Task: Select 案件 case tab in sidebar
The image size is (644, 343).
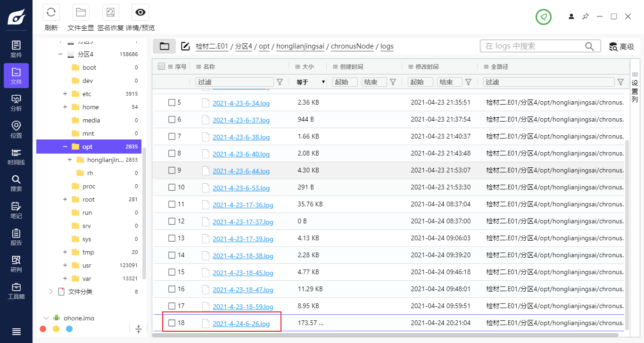Action: pos(16,49)
